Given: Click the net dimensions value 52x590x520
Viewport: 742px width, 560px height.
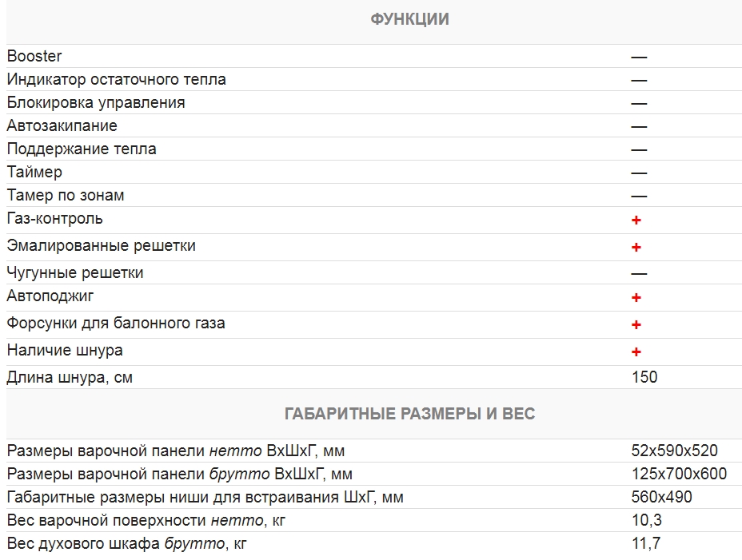Looking at the screenshot, I should (674, 451).
